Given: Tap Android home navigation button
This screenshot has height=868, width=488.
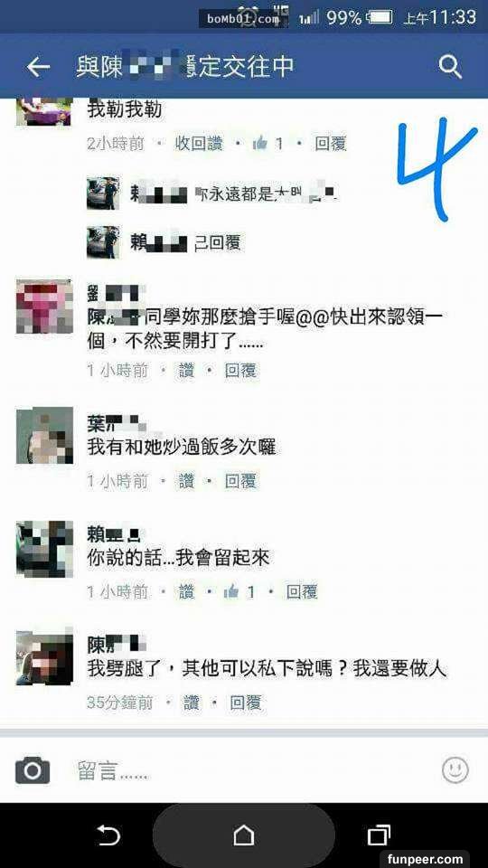Looking at the screenshot, I should click(x=243, y=835).
